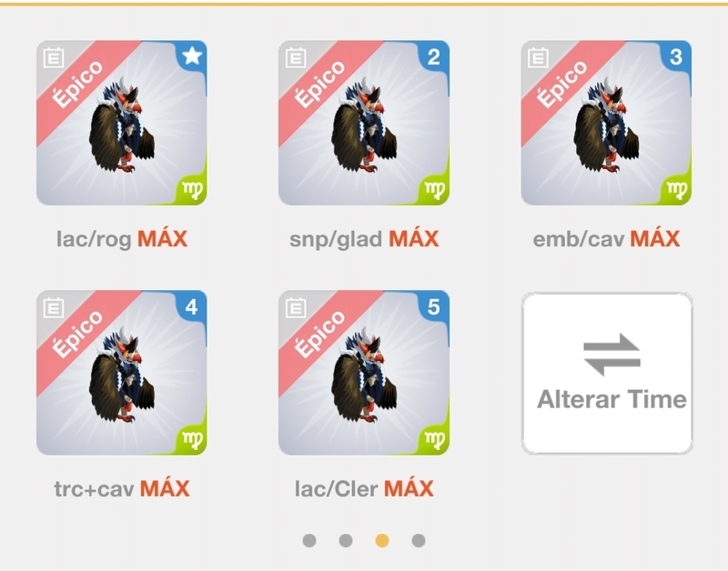The image size is (728, 571).
Task: Select the lac/Cler MÁX label
Action: point(364,488)
